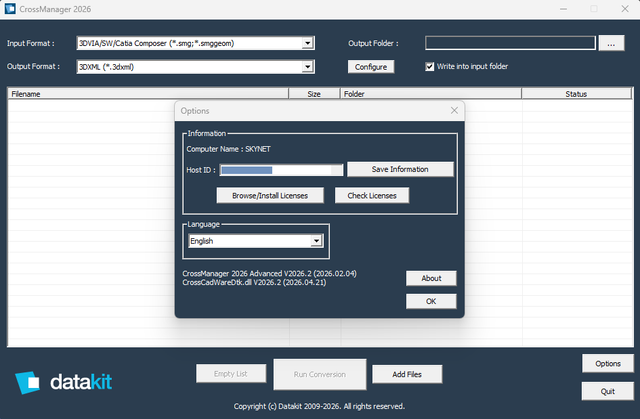The image size is (640, 419).
Task: Click the Add Files button
Action: click(x=407, y=374)
